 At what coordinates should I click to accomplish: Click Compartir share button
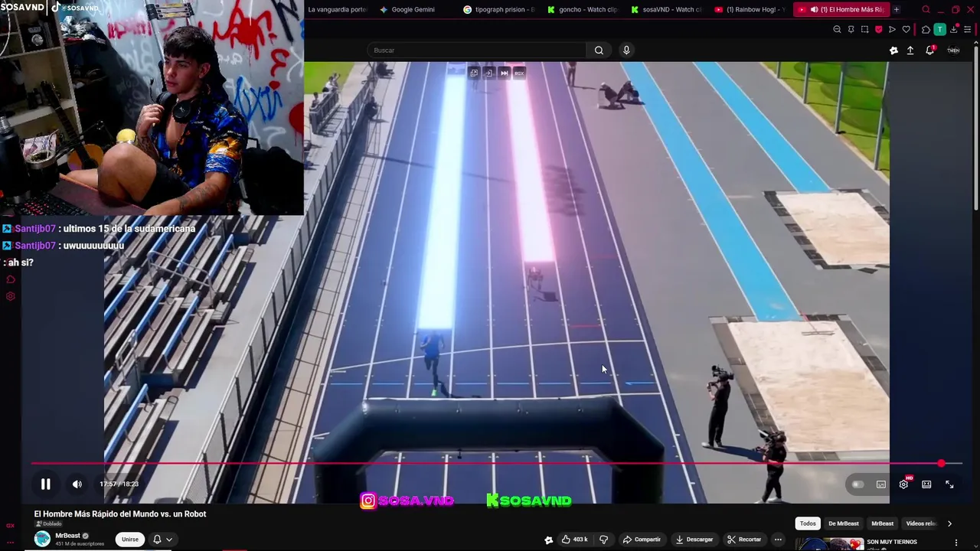pyautogui.click(x=642, y=540)
